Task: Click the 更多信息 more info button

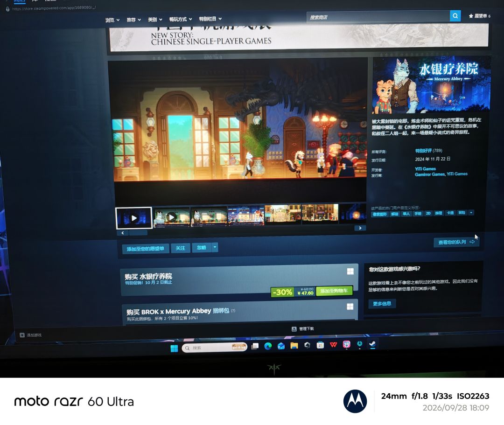Action: pos(382,304)
